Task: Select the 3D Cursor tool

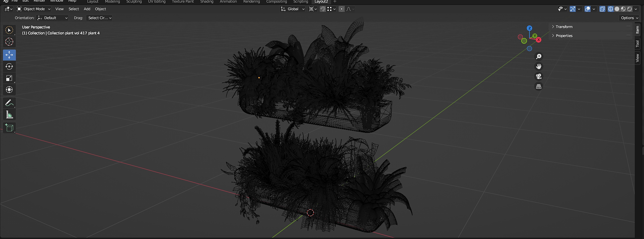Action: (9, 42)
